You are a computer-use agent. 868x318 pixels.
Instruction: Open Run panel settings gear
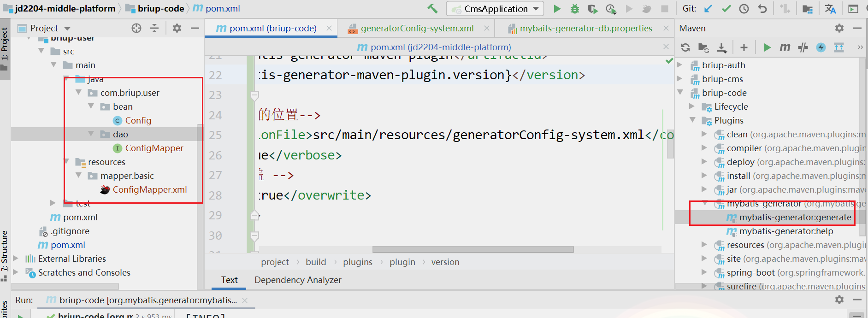pyautogui.click(x=839, y=300)
